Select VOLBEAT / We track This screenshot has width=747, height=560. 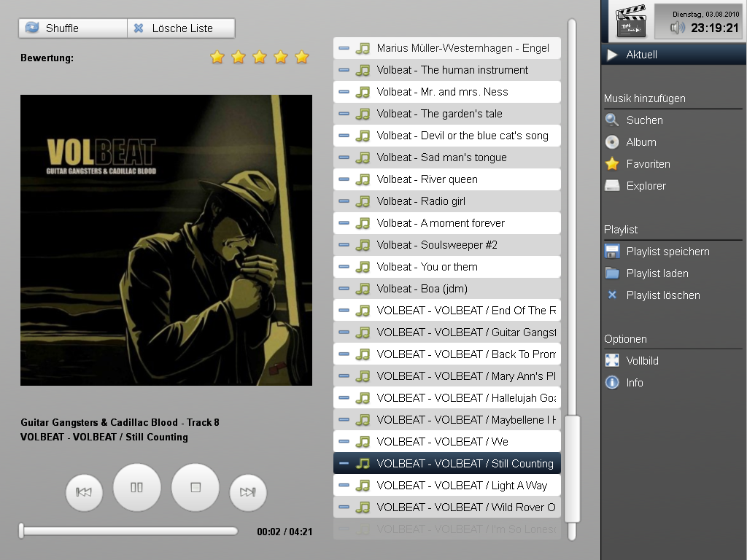click(447, 441)
